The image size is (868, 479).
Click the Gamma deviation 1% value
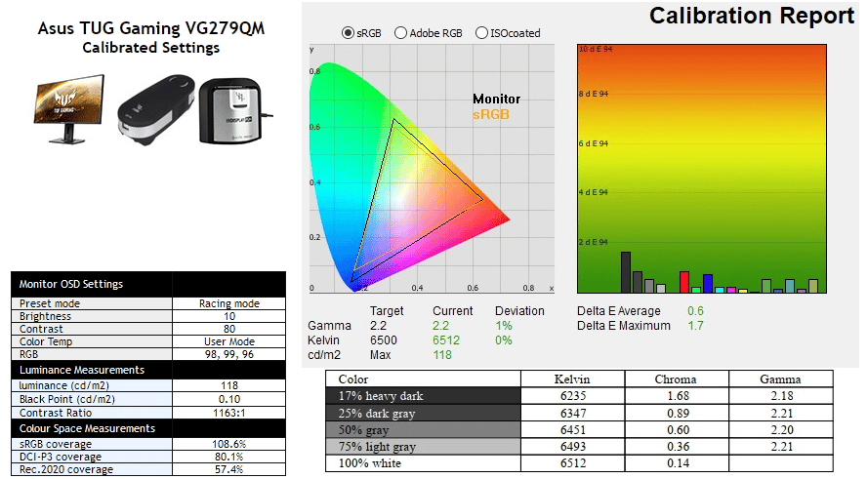click(x=503, y=326)
